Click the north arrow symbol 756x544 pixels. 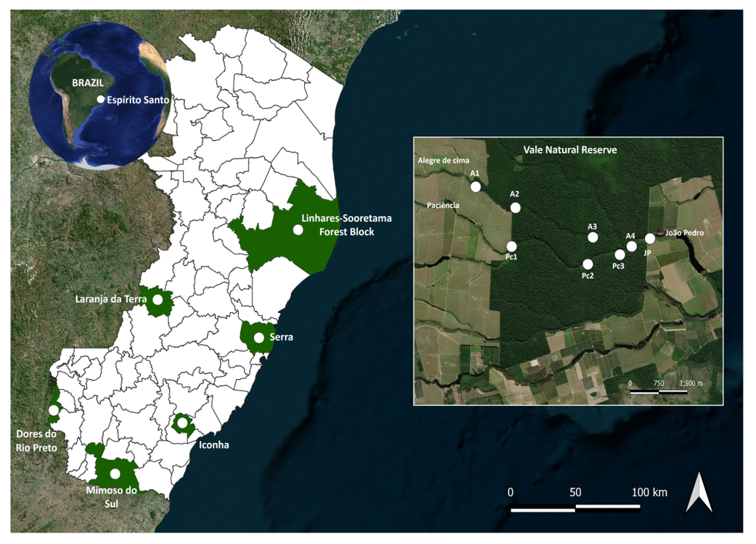(x=699, y=492)
